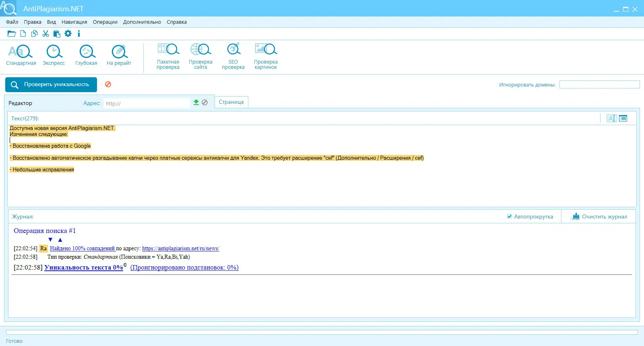This screenshot has height=346, width=644.
Task: Open Правка menu
Action: pyautogui.click(x=33, y=22)
